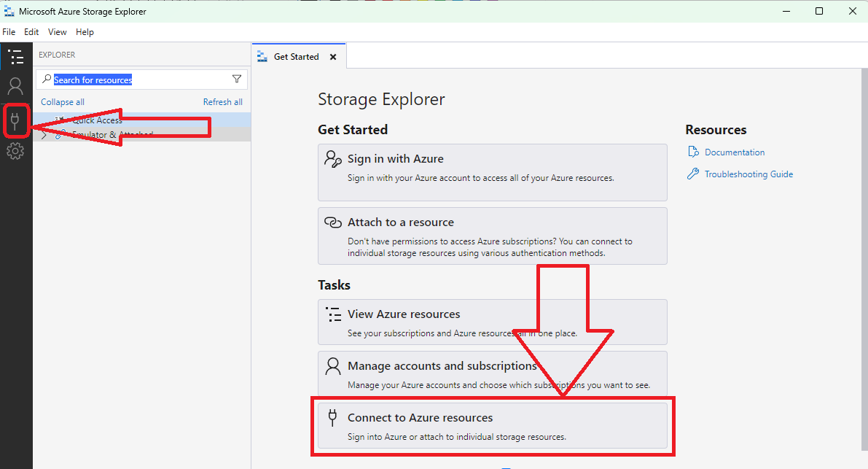Click Connect to Azure resources card
The image size is (868, 469).
492,426
